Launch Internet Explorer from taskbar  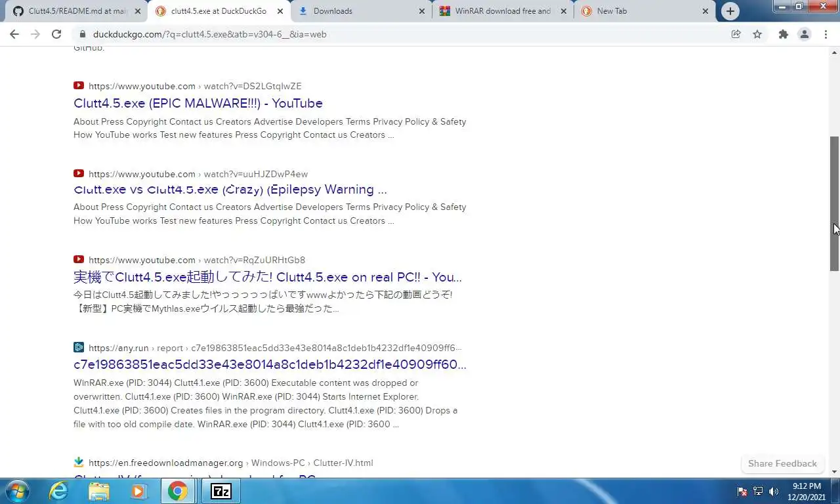pos(58,491)
